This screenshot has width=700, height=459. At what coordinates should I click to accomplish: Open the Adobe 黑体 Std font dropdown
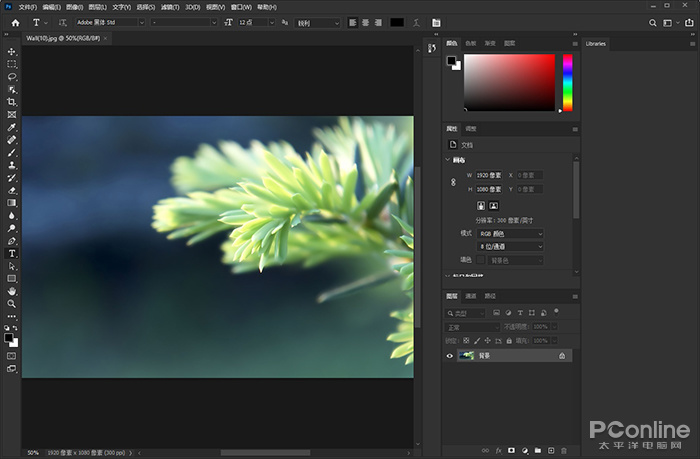[x=109, y=22]
